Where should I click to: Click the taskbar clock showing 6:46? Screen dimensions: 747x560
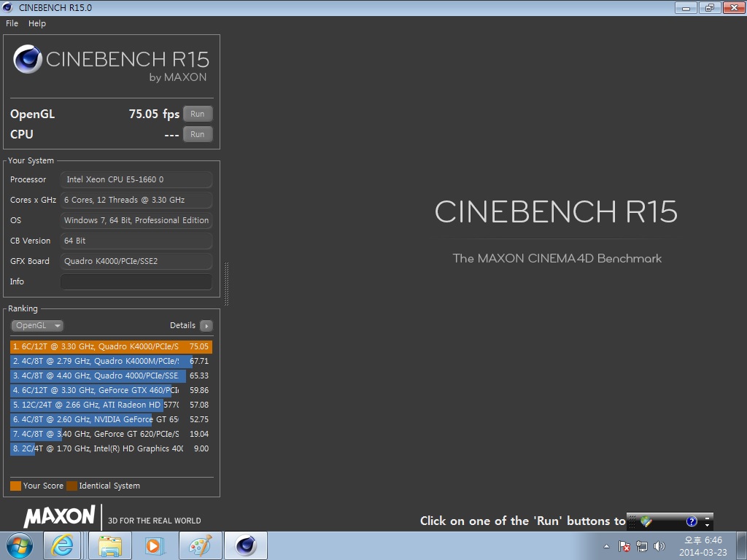[703, 546]
